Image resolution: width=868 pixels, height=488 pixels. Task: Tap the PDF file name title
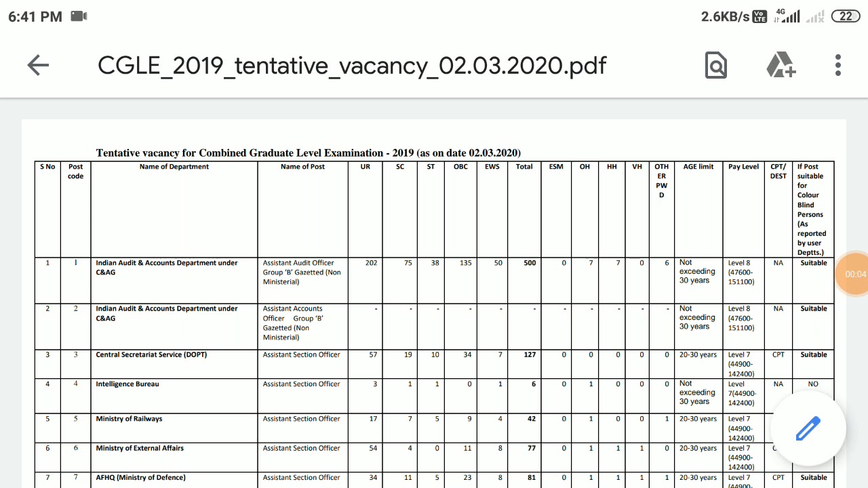click(x=352, y=66)
